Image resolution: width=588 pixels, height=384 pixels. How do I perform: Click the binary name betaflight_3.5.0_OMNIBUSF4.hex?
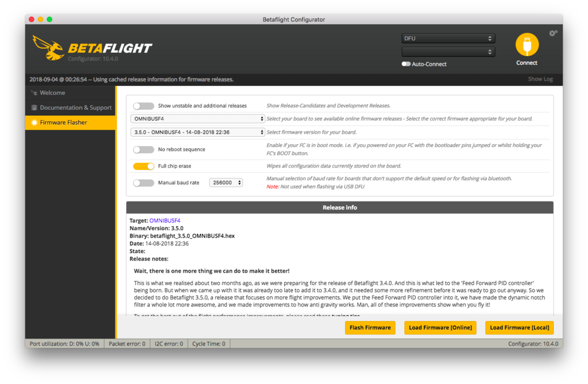coord(192,236)
